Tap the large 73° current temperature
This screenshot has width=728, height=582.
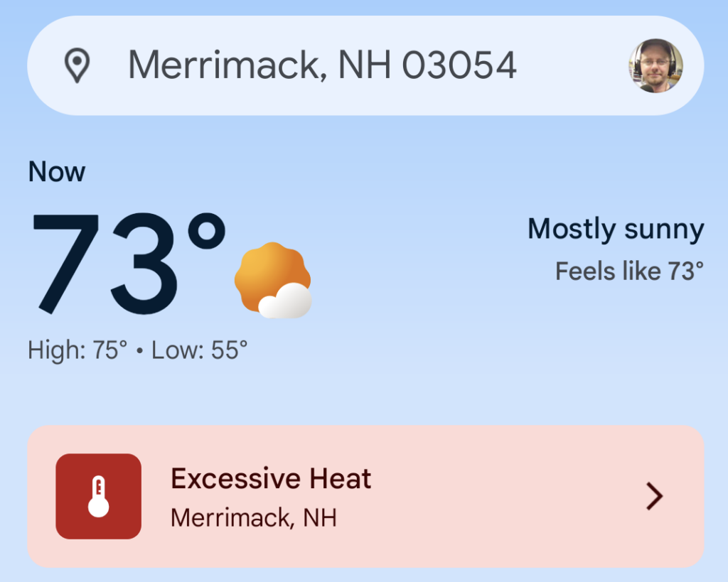pyautogui.click(x=107, y=263)
